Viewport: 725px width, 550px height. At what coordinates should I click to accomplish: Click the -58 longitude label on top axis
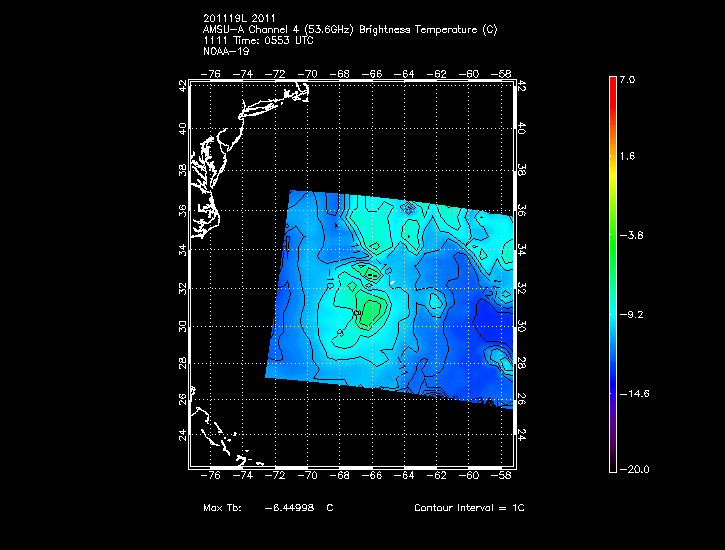click(501, 74)
